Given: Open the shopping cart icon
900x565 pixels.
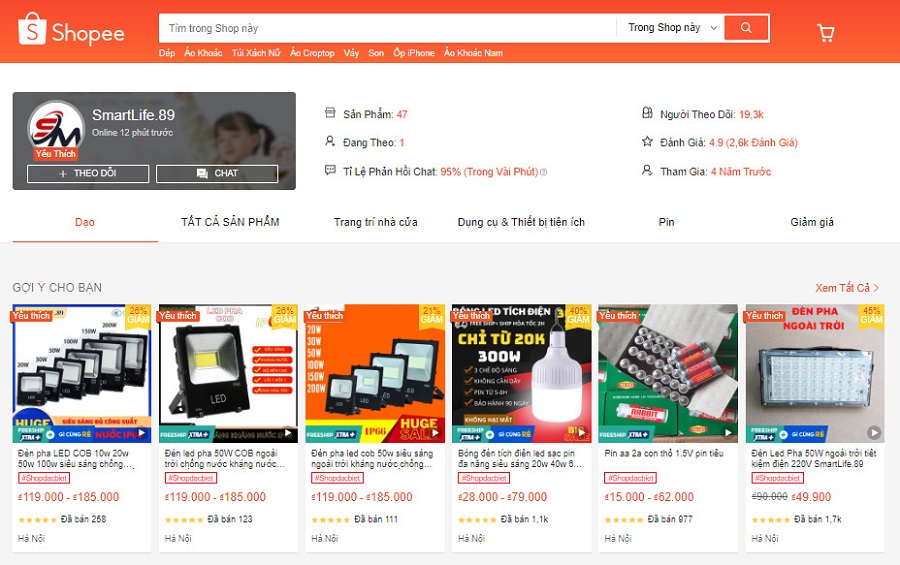Looking at the screenshot, I should (x=825, y=33).
